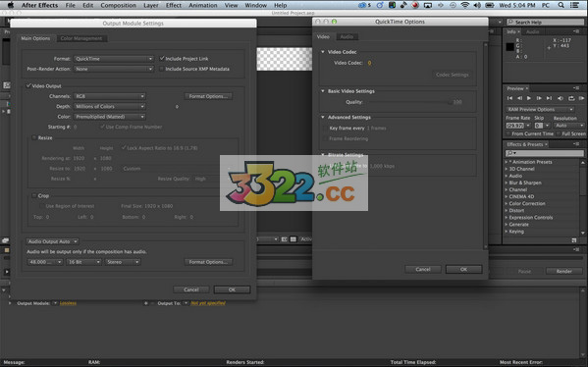Step back one frame in Preview panel
Viewport: 588px width, 367px height.
[x=519, y=98]
